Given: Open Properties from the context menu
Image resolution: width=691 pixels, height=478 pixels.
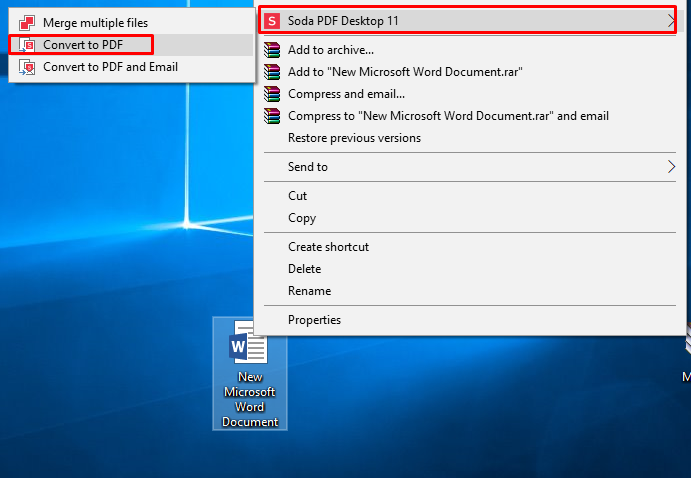Looking at the screenshot, I should point(470,320).
